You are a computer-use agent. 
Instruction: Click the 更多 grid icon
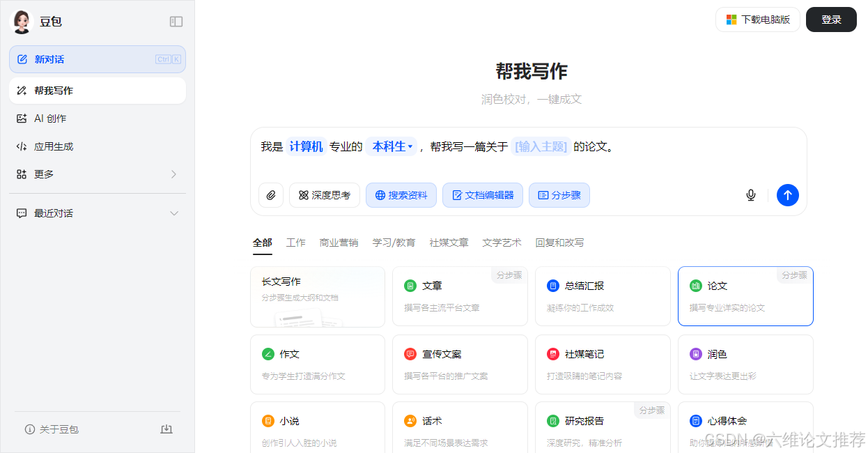click(22, 174)
